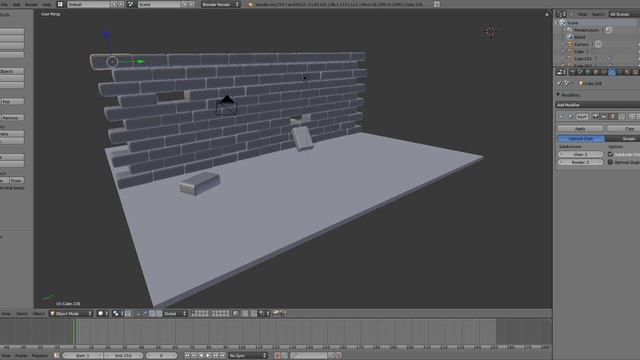Open the Material properties tab icon

coord(627,72)
